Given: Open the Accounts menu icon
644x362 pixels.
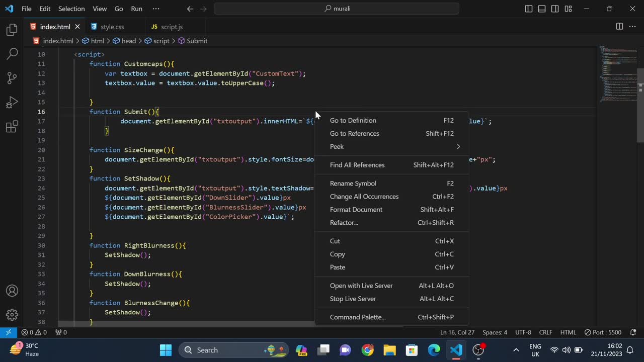Looking at the screenshot, I should [x=12, y=291].
